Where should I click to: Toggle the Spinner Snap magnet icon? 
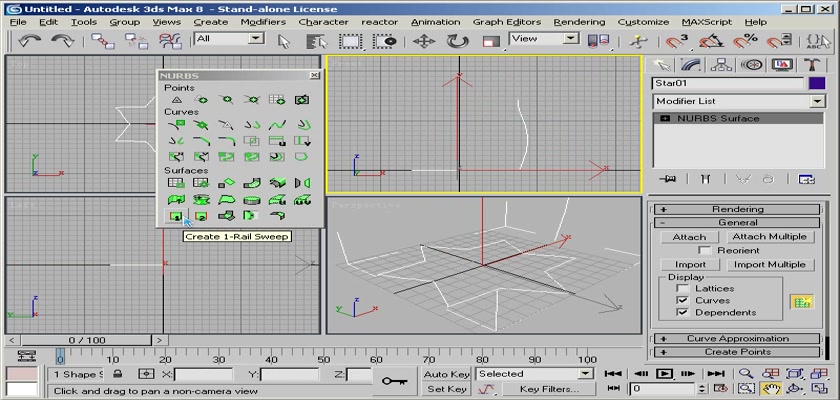click(x=778, y=41)
